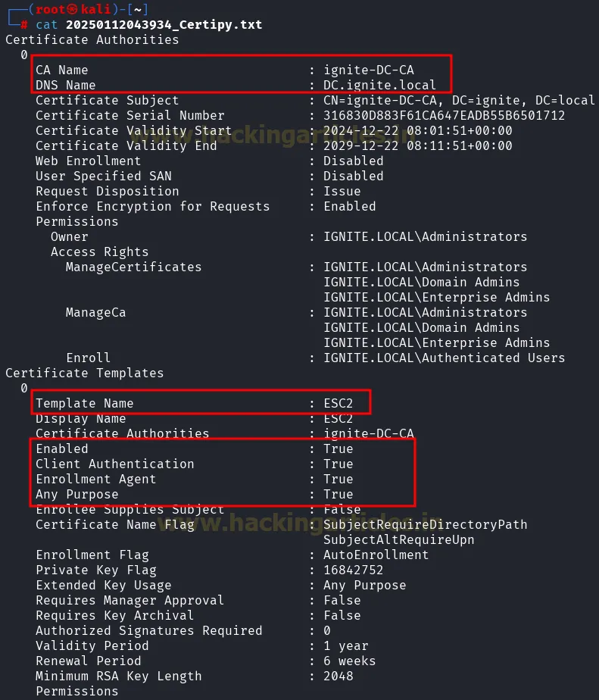599x700 pixels.
Task: Click the SubjectAltRequireUpn flag text
Action: [398, 539]
